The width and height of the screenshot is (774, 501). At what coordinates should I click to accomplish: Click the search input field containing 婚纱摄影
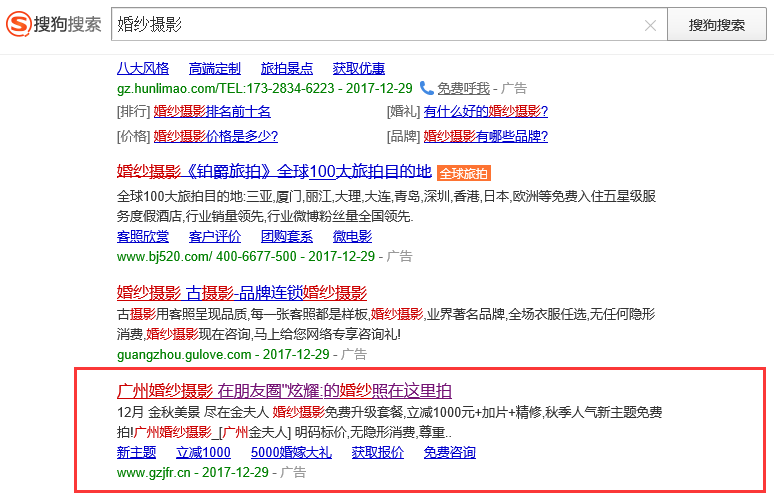(x=380, y=25)
